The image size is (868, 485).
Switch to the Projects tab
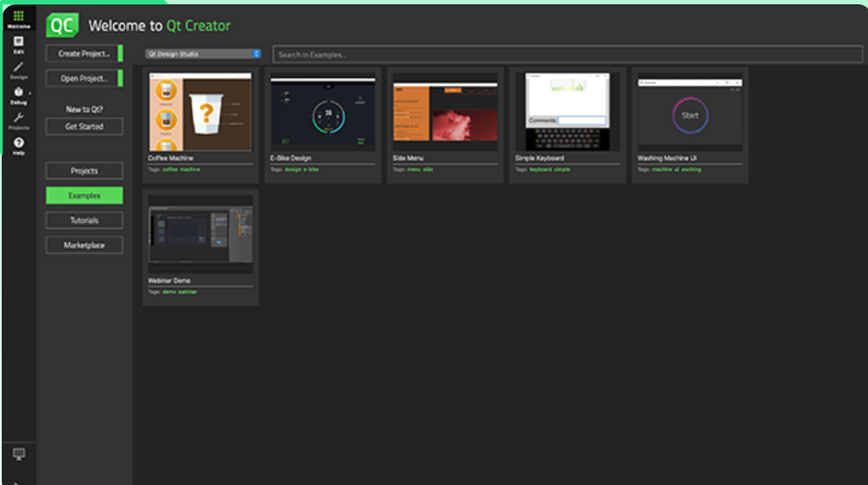click(84, 171)
